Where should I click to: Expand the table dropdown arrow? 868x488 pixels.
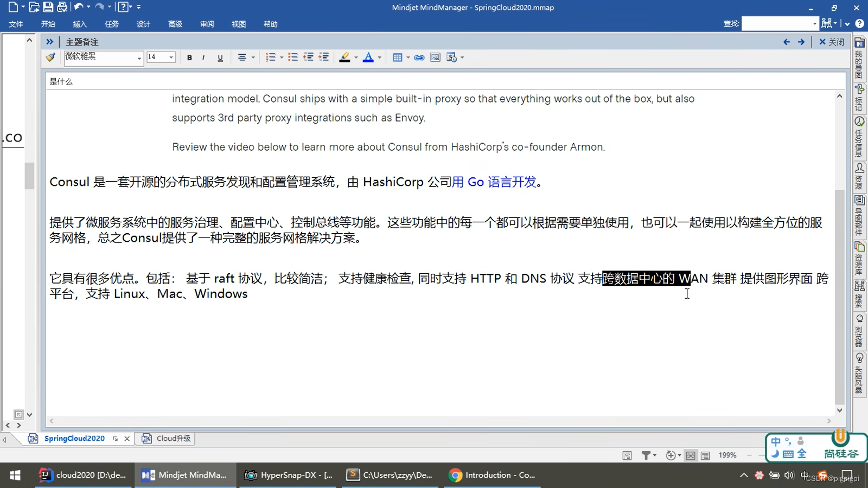[x=408, y=57]
